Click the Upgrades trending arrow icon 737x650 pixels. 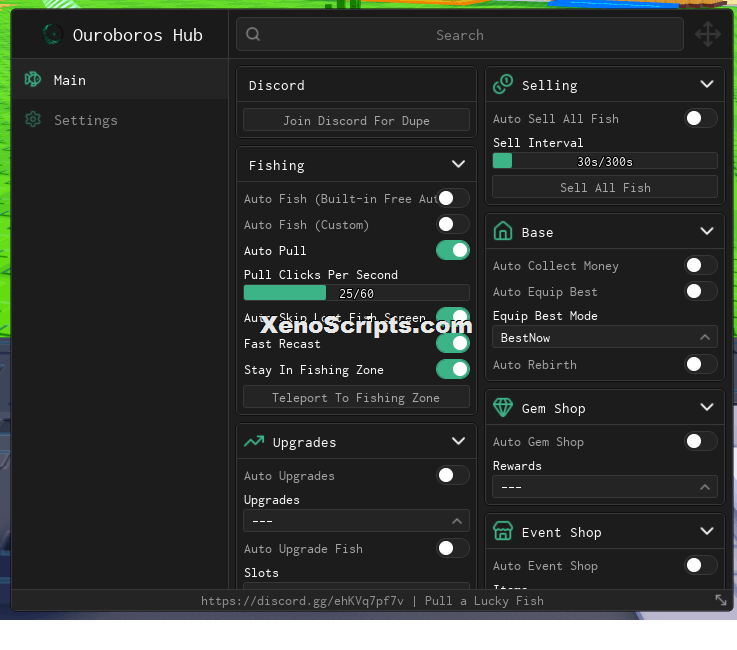pos(254,441)
